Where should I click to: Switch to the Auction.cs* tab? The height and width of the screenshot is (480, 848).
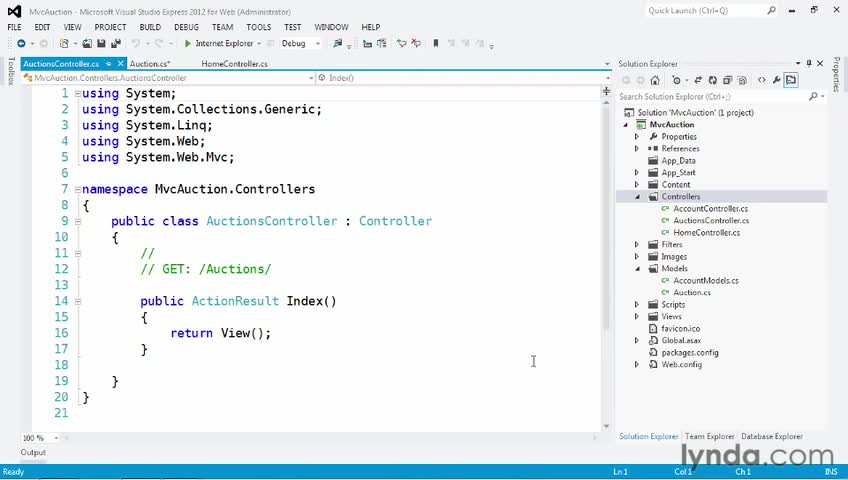point(150,64)
